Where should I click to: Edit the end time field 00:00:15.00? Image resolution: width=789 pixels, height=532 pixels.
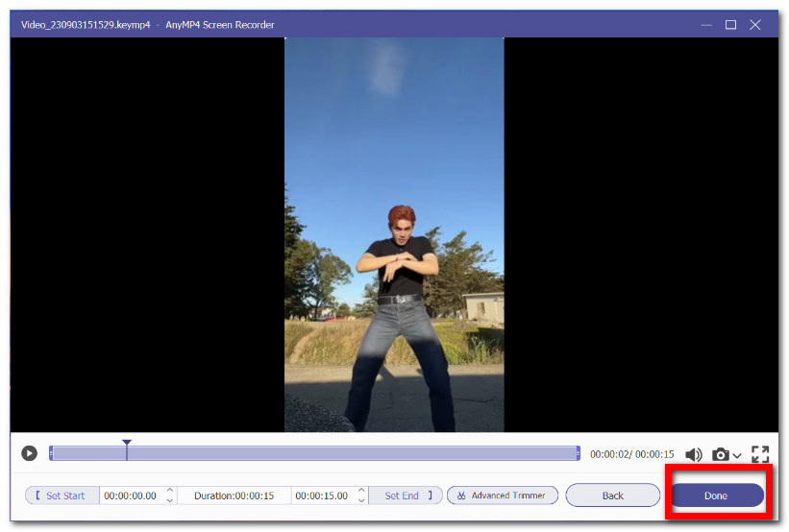pyautogui.click(x=322, y=496)
